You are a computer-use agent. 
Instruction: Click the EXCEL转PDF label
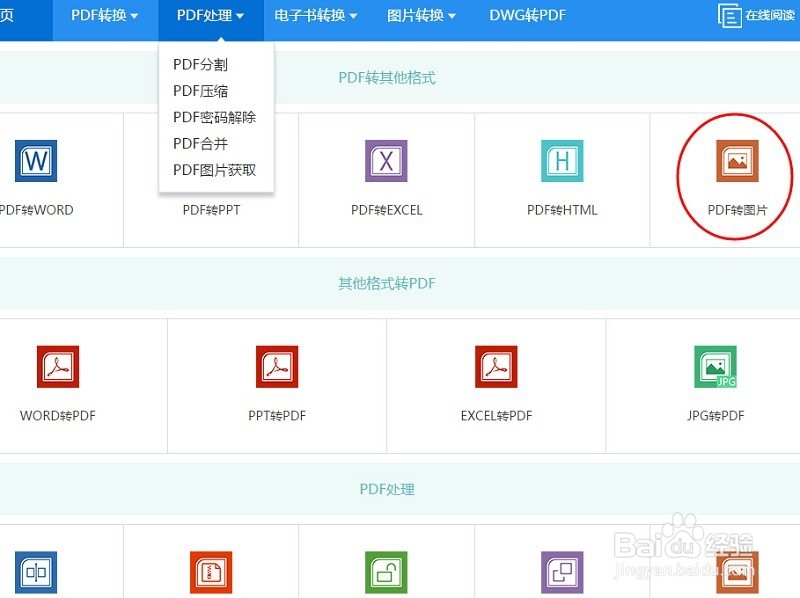click(496, 416)
